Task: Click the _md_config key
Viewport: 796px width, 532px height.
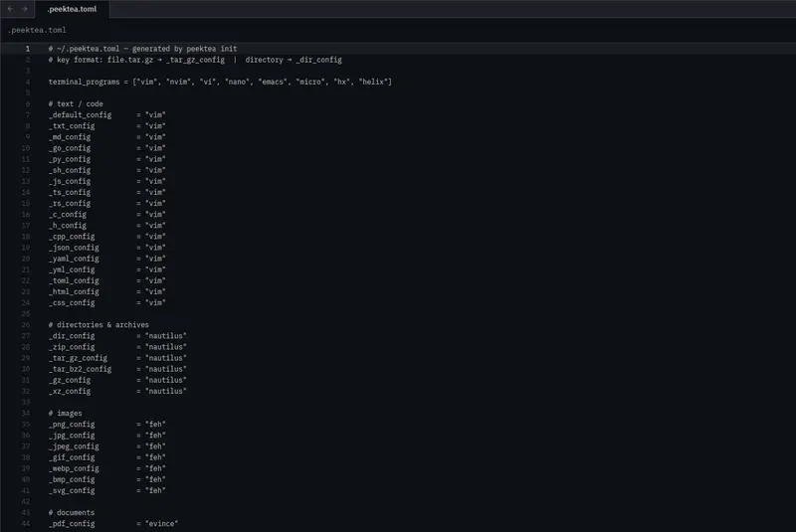Action: click(70, 137)
